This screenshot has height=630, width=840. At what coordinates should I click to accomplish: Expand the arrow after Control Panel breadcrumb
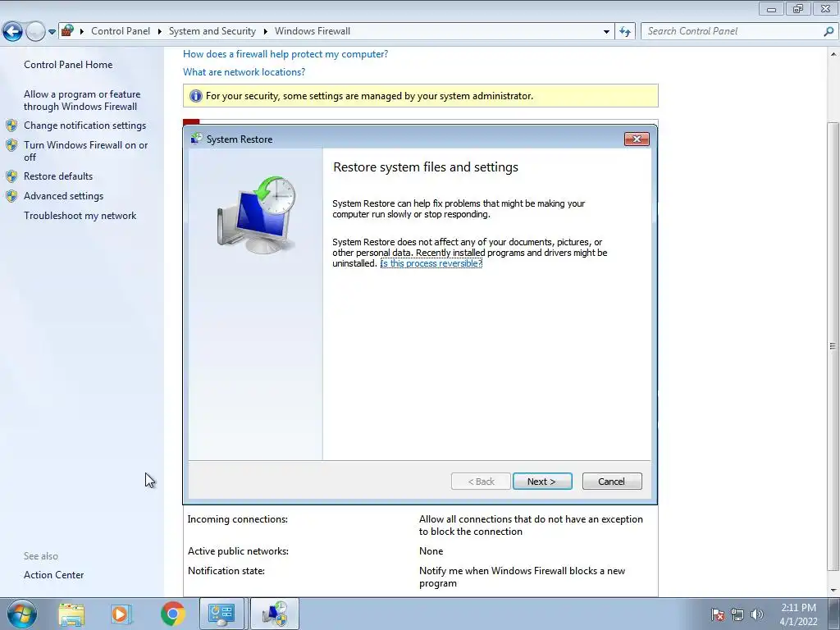[x=160, y=32]
